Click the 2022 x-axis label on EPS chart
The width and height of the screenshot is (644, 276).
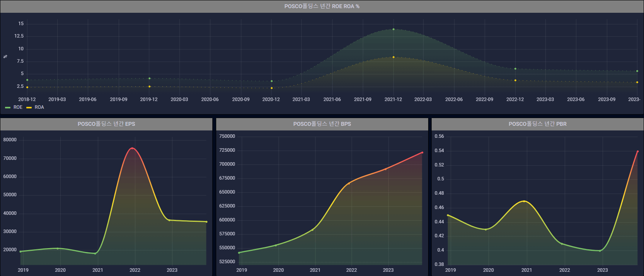pyautogui.click(x=135, y=270)
